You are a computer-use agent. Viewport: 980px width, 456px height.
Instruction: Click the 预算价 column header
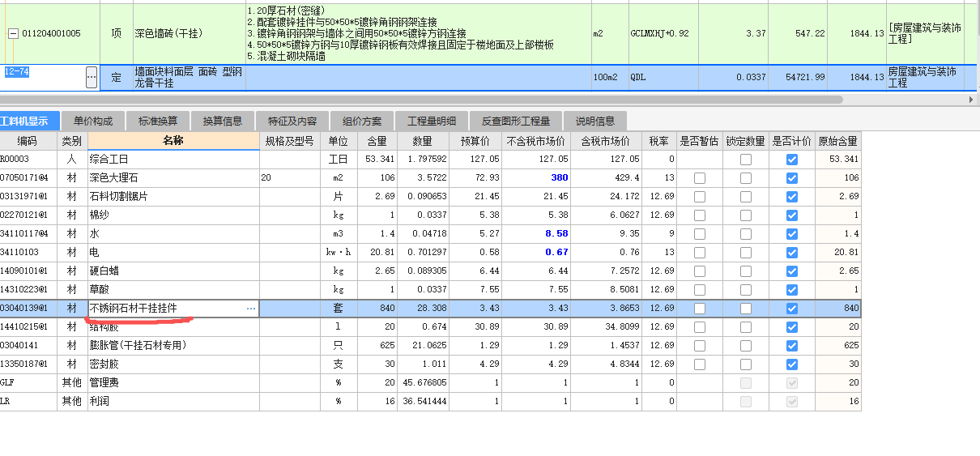[x=475, y=141]
